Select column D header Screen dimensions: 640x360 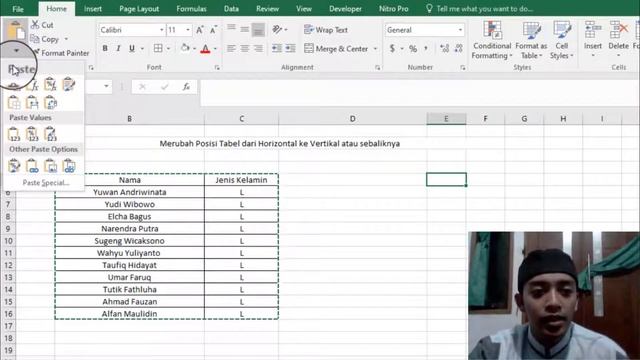coord(352,119)
